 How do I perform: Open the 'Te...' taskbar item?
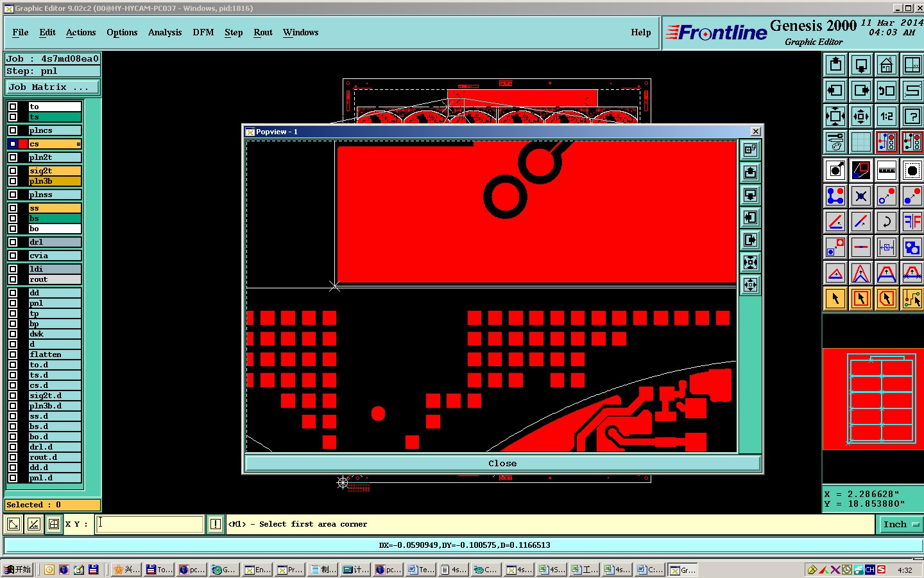(421, 570)
